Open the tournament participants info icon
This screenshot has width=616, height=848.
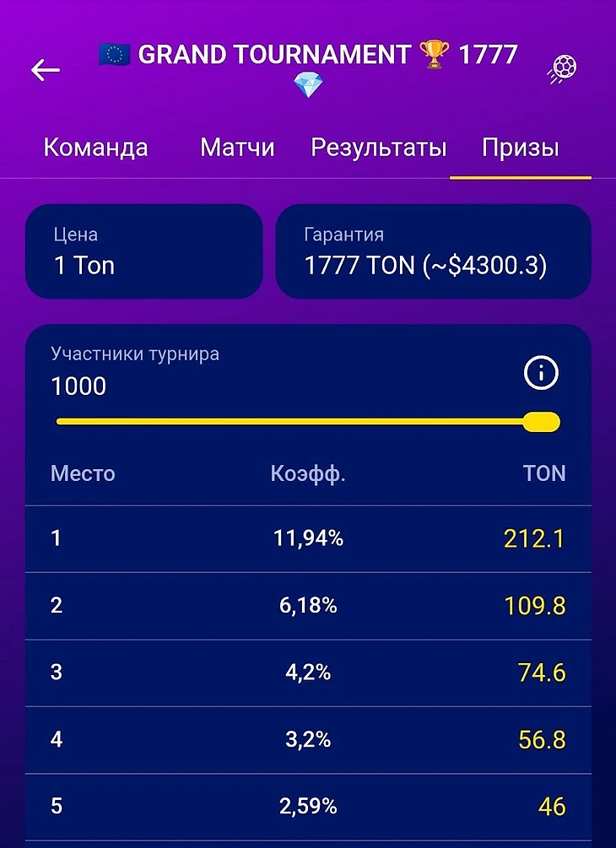(542, 373)
